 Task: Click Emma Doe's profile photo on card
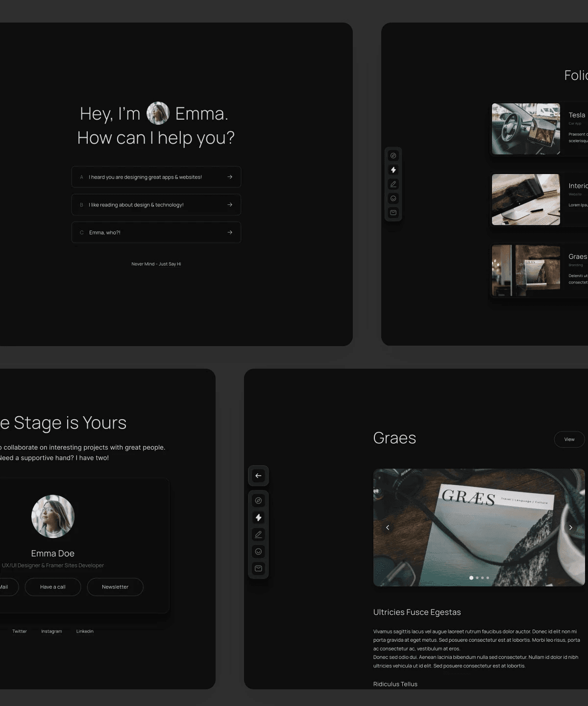[53, 516]
